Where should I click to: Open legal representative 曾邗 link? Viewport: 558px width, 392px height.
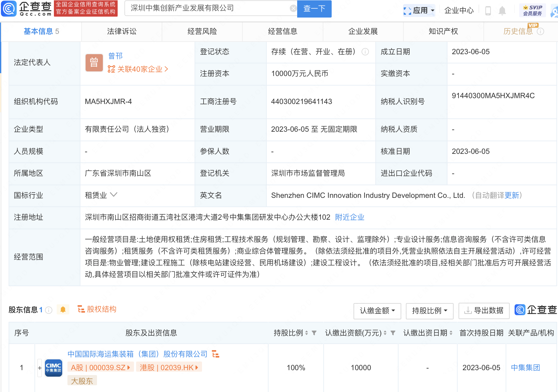tap(115, 56)
